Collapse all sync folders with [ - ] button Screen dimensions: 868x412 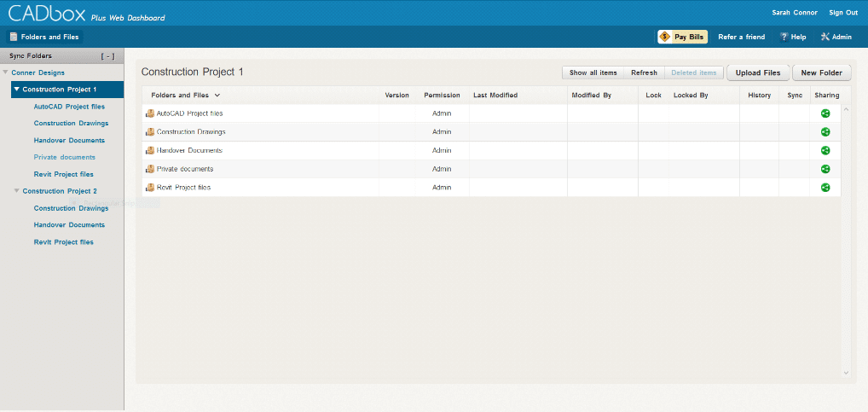[107, 56]
